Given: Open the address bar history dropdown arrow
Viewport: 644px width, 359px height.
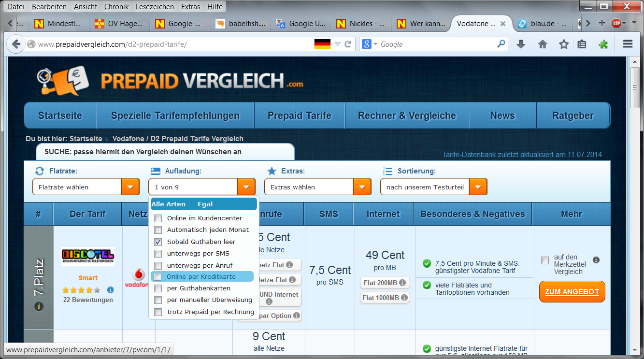Looking at the screenshot, I should click(338, 44).
